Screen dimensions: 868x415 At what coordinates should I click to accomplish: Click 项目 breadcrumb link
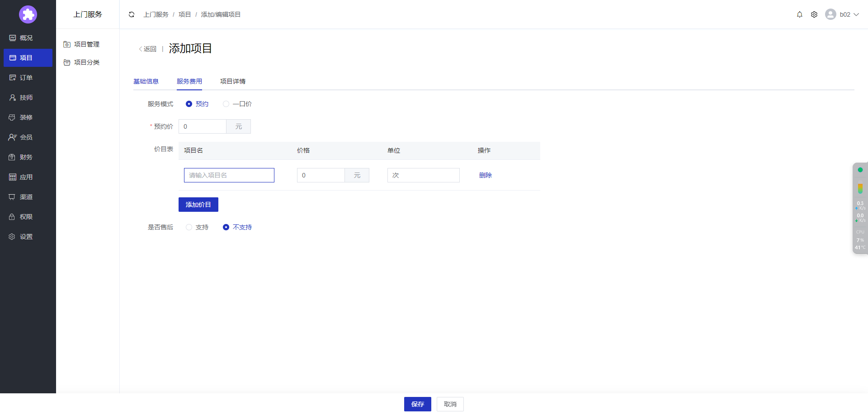pyautogui.click(x=185, y=14)
